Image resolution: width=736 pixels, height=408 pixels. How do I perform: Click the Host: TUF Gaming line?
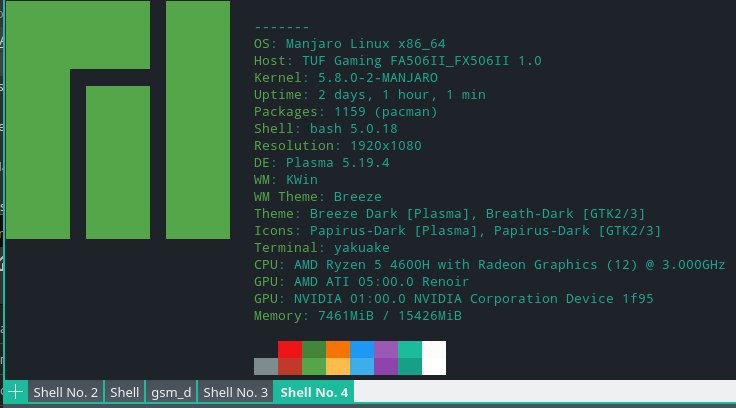point(398,61)
